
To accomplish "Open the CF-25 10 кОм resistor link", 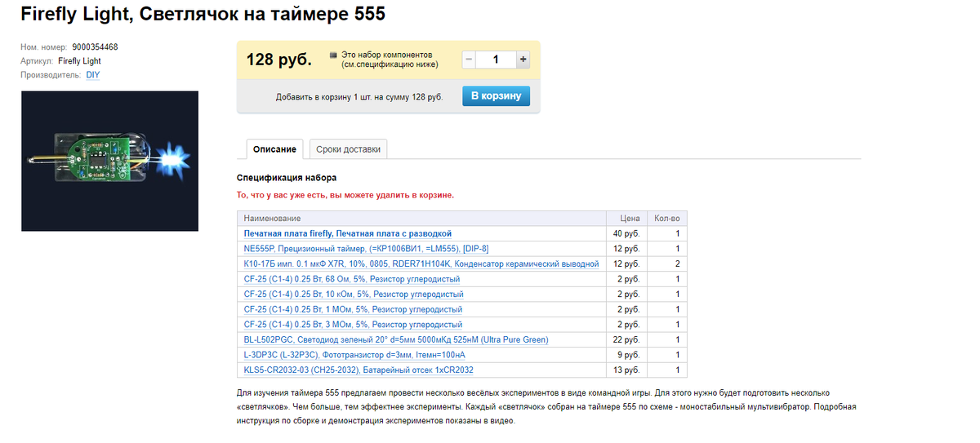I will click(354, 294).
